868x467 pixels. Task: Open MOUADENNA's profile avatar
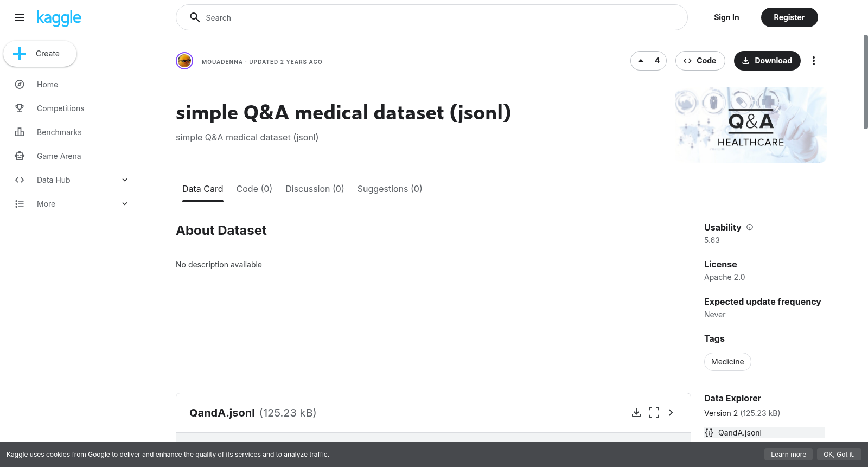[184, 61]
